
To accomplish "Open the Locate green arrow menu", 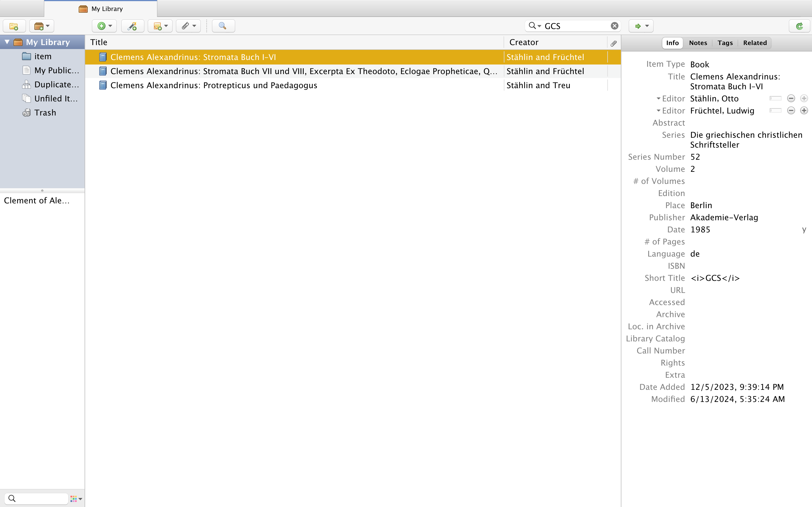I will 641,26.
